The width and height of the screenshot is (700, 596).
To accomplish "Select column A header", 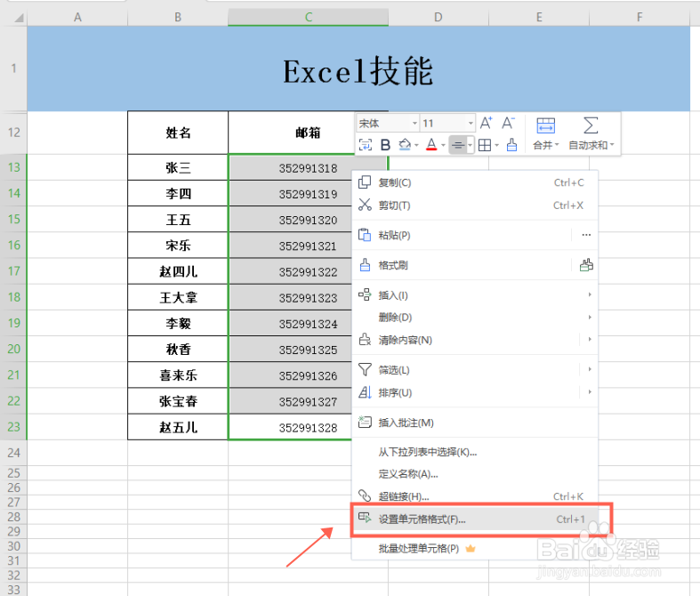I will pos(77,17).
